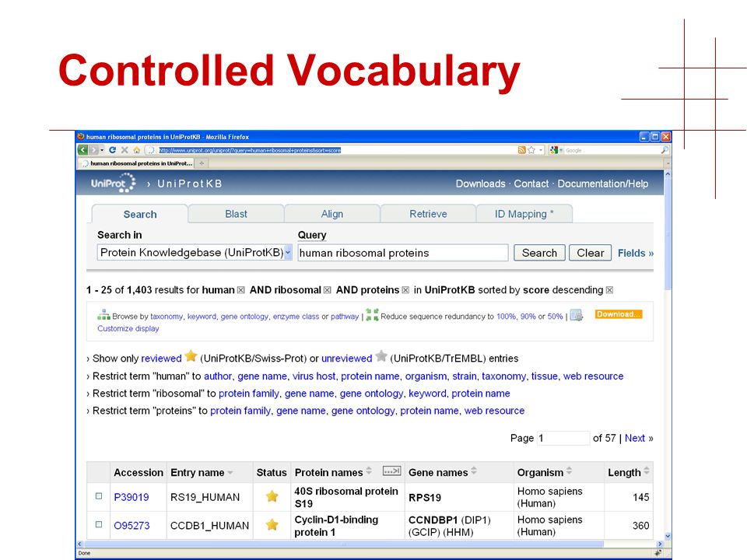747x560 pixels.
Task: Click the Firefox forward arrow button
Action: tap(94, 150)
